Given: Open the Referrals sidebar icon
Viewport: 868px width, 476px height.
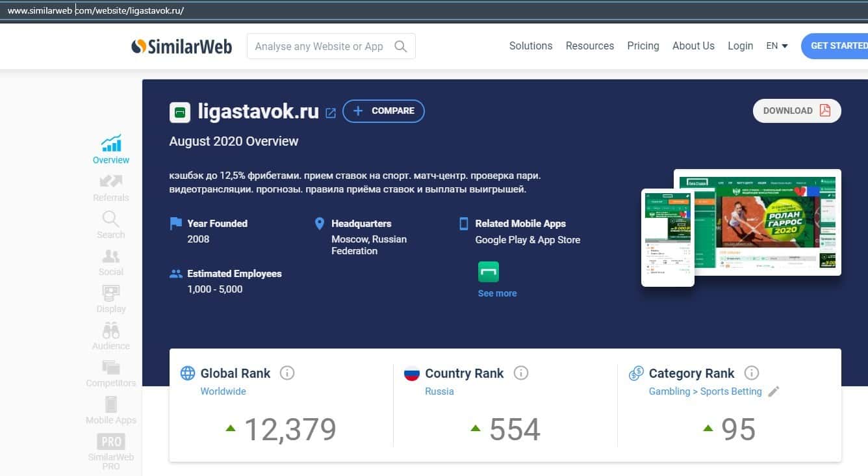Looking at the screenshot, I should (x=111, y=187).
